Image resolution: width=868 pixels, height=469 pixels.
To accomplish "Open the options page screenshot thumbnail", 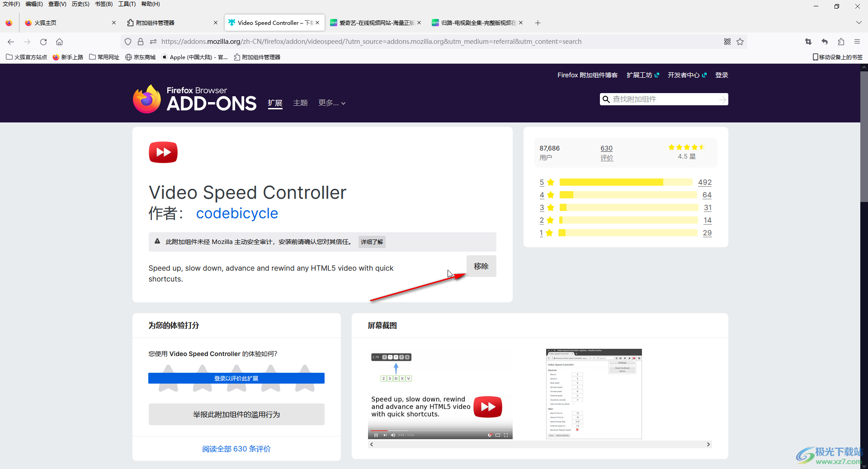I will click(x=594, y=394).
